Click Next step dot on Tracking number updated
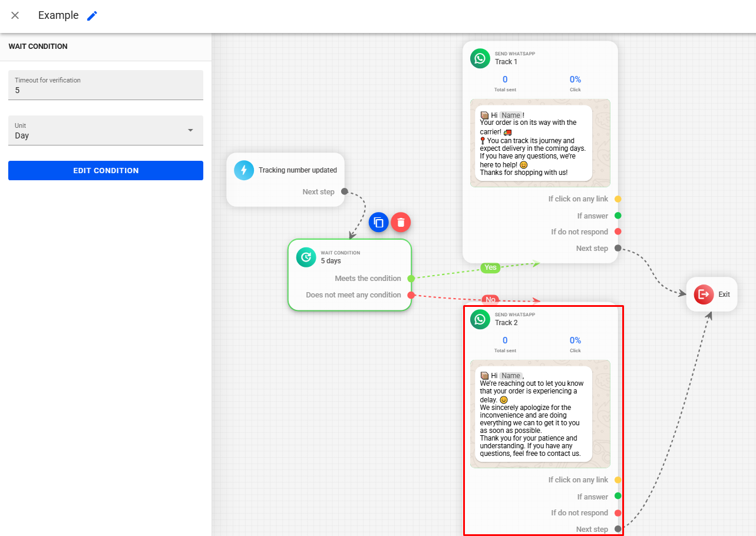756x536 pixels. click(345, 191)
